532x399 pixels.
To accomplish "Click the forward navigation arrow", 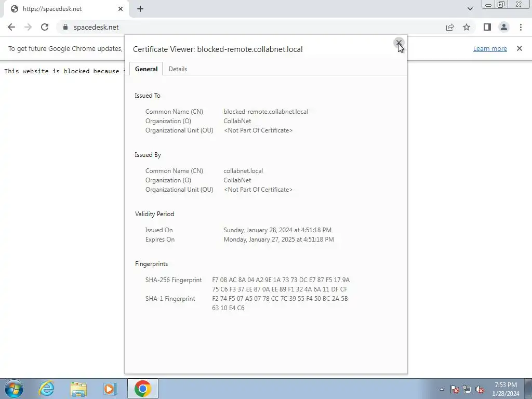I will 28,27.
